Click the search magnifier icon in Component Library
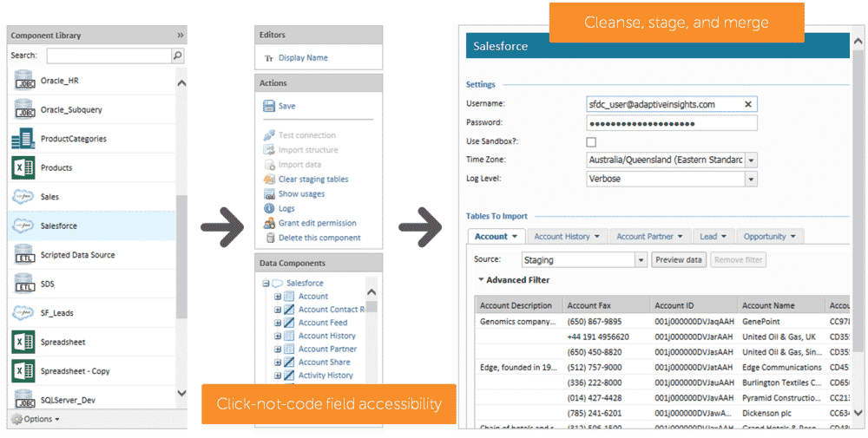 pos(178,56)
